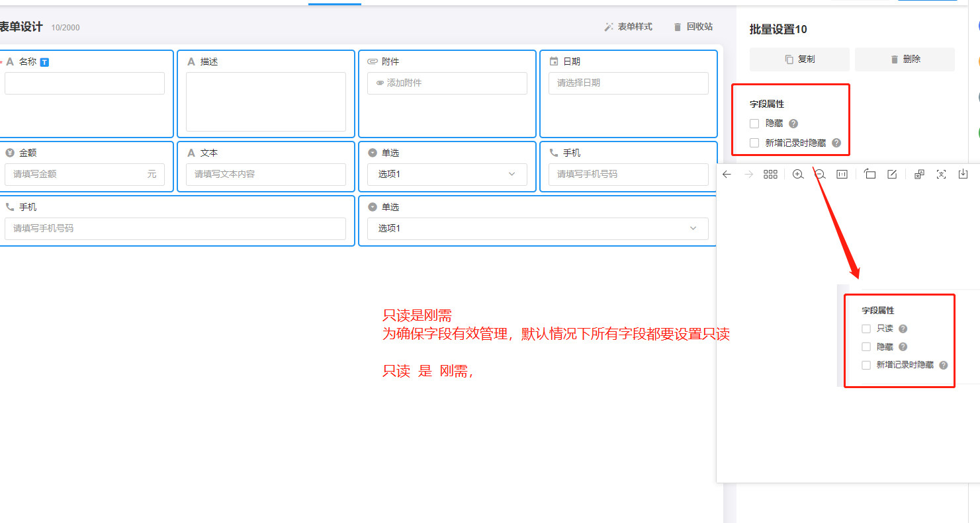The height and width of the screenshot is (523, 980).
Task: Click the zoom in magnifier icon
Action: pyautogui.click(x=798, y=175)
